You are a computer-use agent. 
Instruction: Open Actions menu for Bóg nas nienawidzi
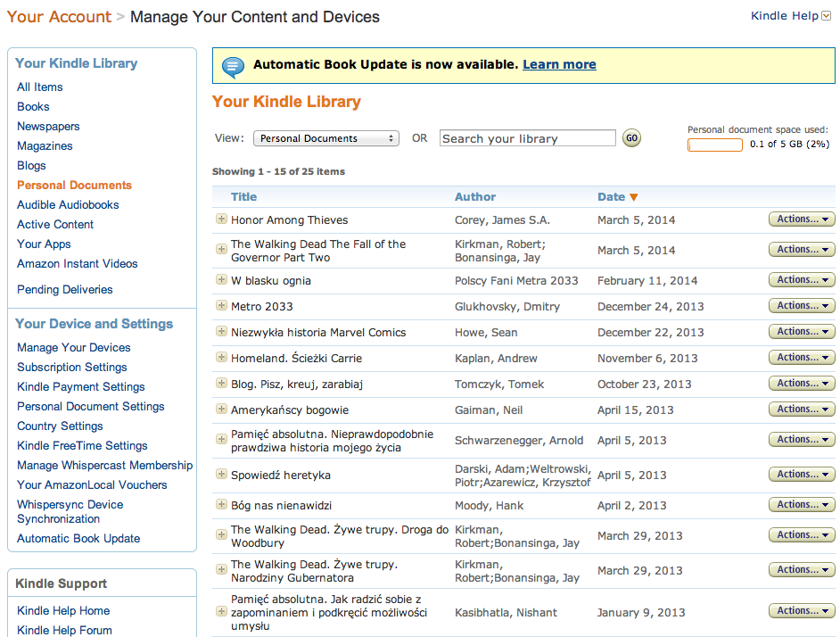pyautogui.click(x=802, y=504)
